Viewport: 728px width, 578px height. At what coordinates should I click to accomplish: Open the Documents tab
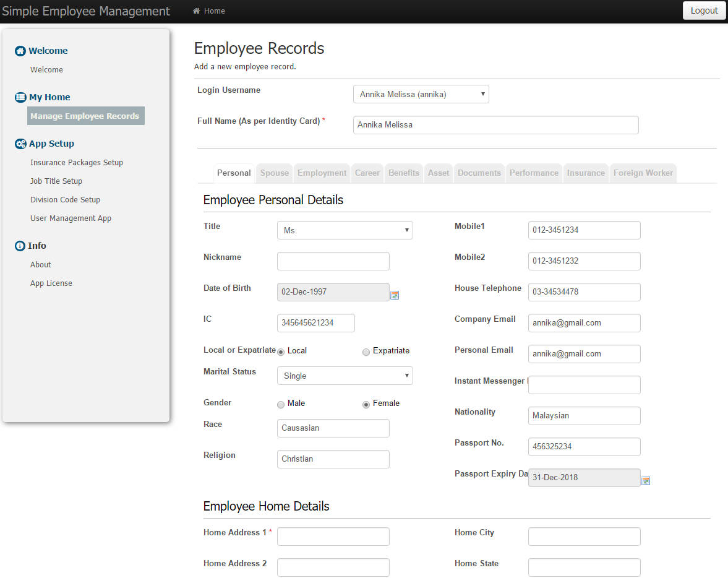[479, 173]
